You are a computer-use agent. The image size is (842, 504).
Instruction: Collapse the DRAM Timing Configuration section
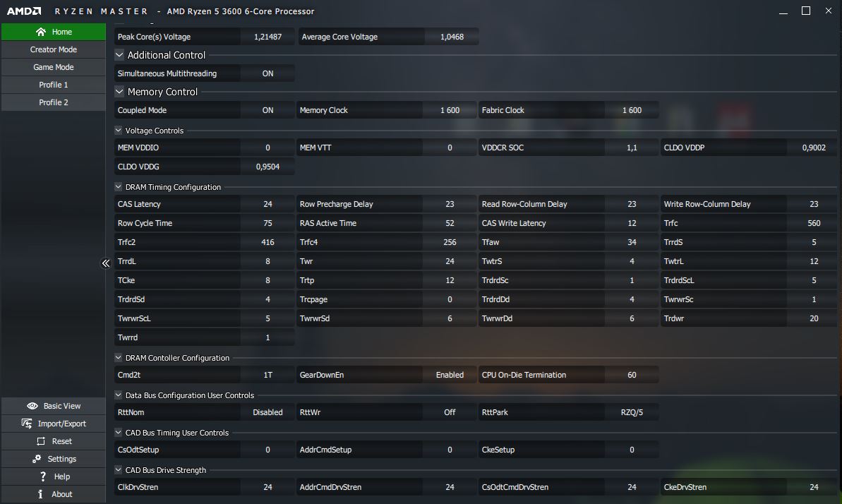(x=118, y=187)
